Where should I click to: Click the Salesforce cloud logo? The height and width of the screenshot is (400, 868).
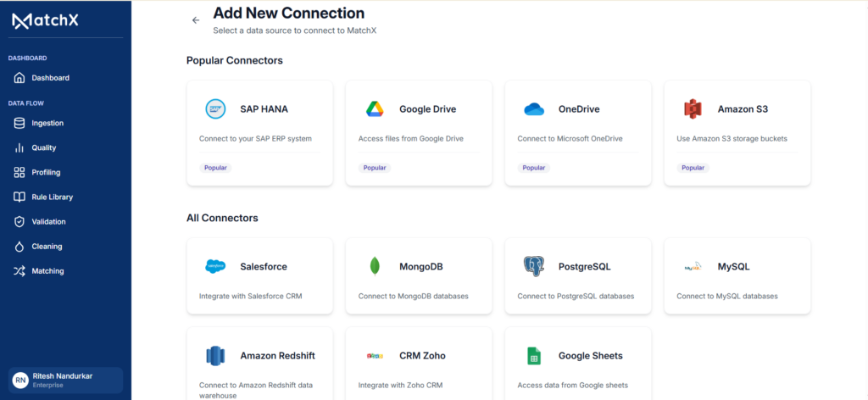[x=215, y=267]
